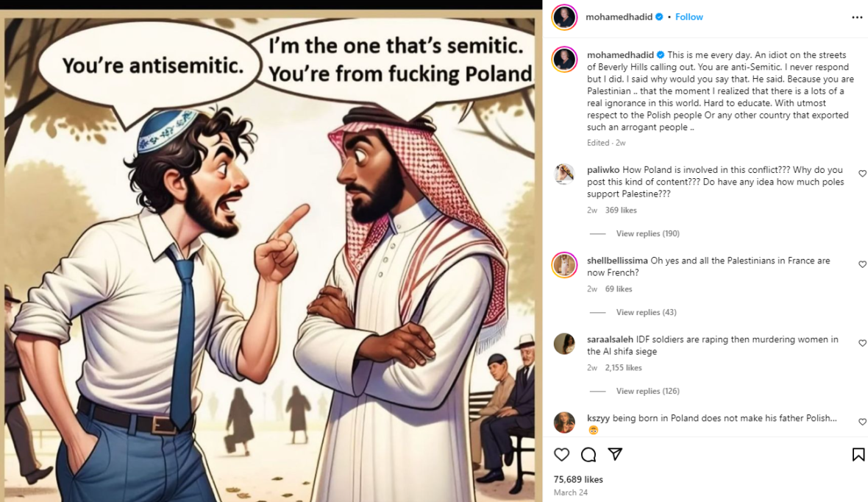Like shellbellissima's comment
Image resolution: width=868 pixels, height=502 pixels.
(x=862, y=264)
